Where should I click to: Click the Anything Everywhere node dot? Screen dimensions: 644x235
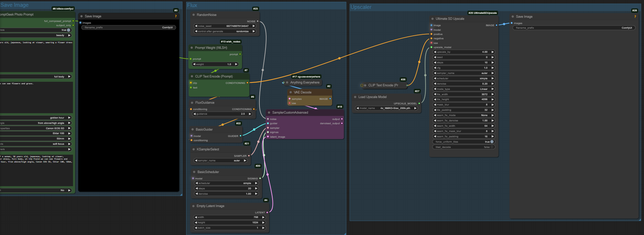click(x=287, y=82)
